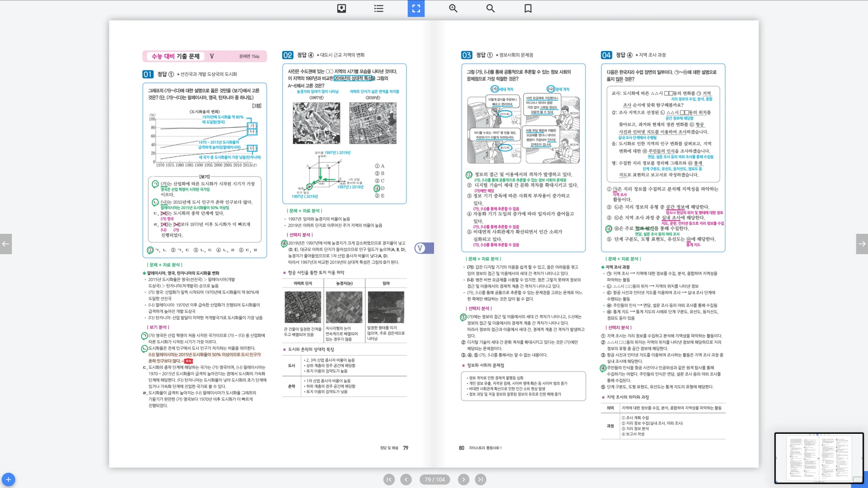
Task: Click the left edge previous-page arrow
Action: [x=6, y=244]
